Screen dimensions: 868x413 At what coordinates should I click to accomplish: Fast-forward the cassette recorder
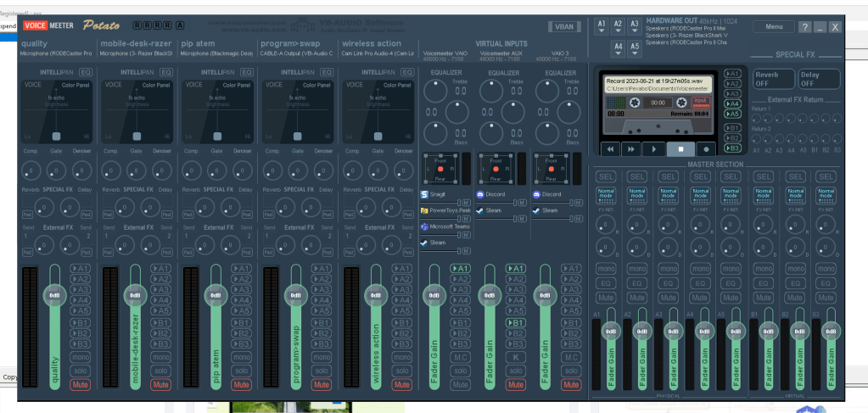click(x=631, y=149)
